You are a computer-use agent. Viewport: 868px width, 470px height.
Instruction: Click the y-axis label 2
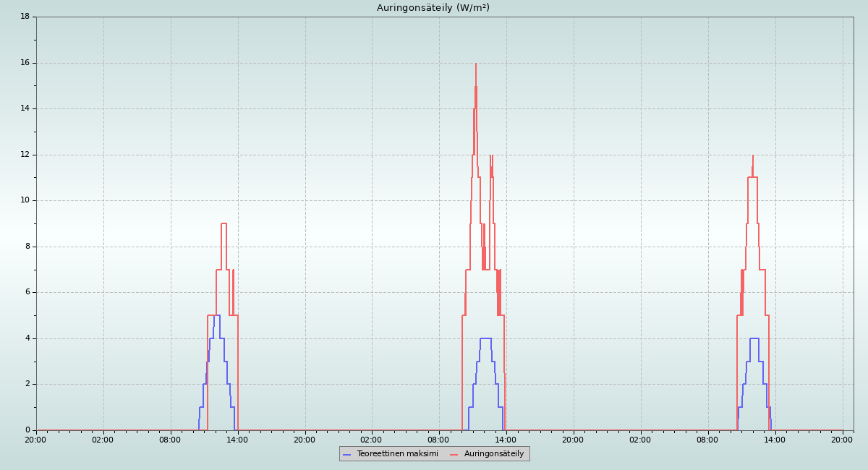27,384
